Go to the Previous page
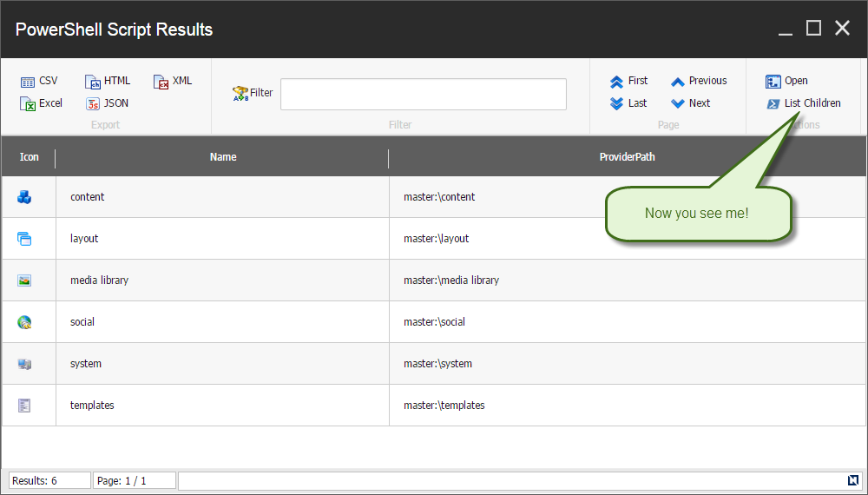868x495 pixels. 699,81
